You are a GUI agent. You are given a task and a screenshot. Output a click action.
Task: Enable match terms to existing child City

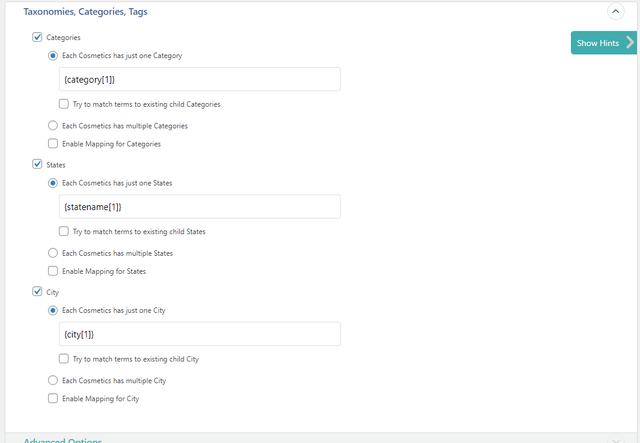pyautogui.click(x=64, y=358)
